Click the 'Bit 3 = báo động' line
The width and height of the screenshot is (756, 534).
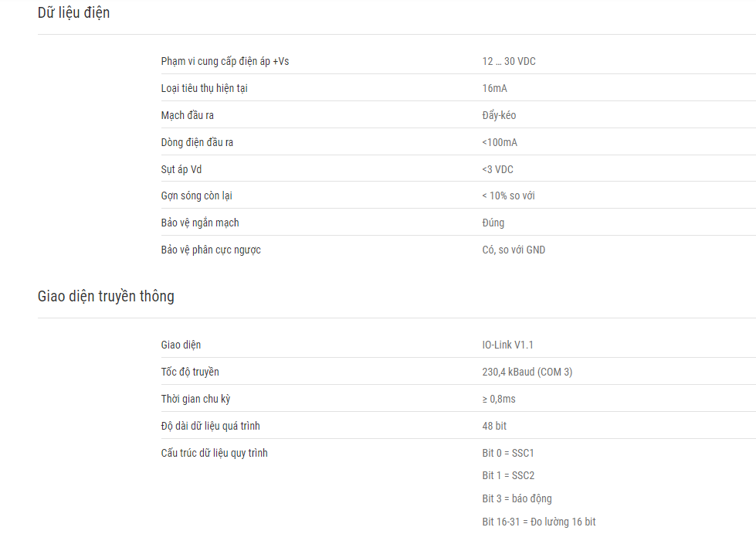(x=517, y=498)
